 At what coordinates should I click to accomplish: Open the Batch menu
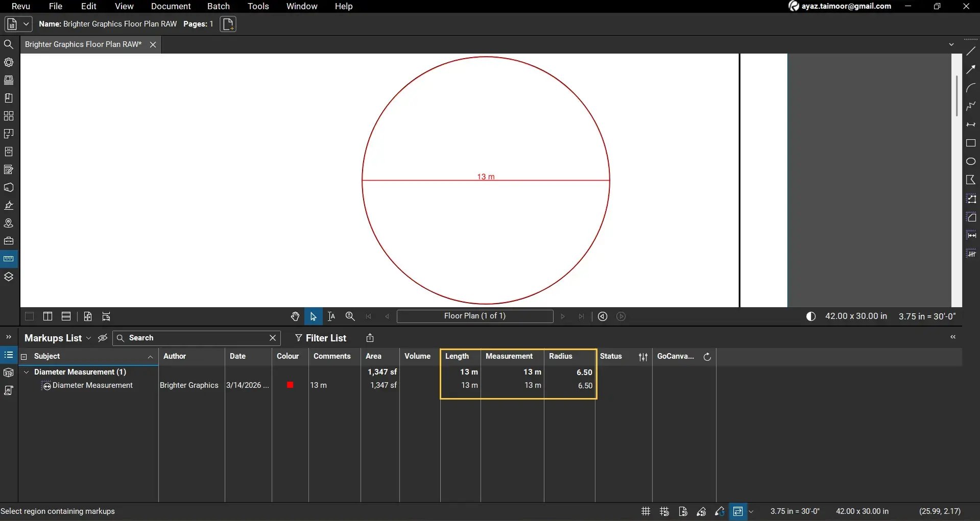[x=219, y=6]
